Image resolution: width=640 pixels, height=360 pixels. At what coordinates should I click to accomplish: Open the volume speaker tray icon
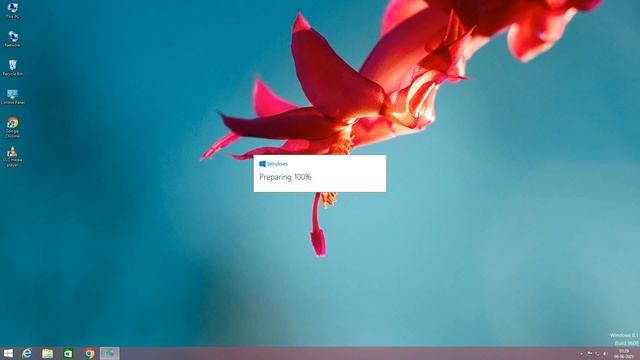pyautogui.click(x=605, y=354)
